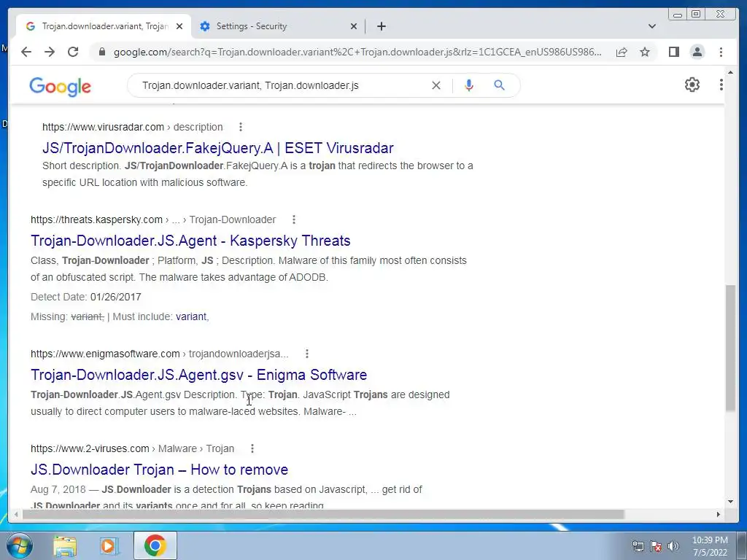
Task: Open the volume control in system tray
Action: point(673,546)
